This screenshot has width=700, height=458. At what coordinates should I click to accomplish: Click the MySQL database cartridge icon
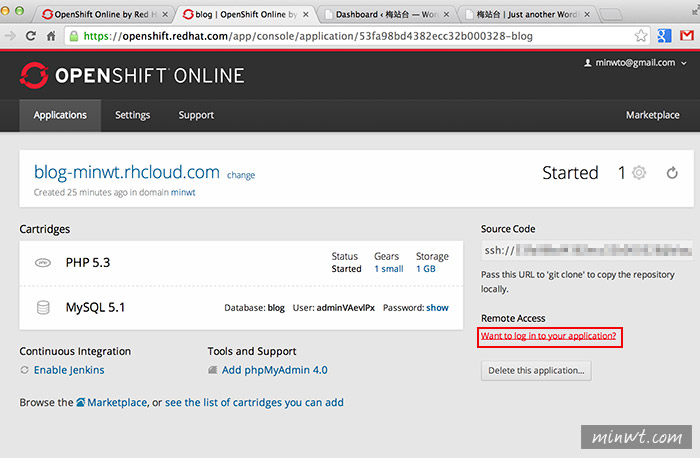click(x=43, y=307)
